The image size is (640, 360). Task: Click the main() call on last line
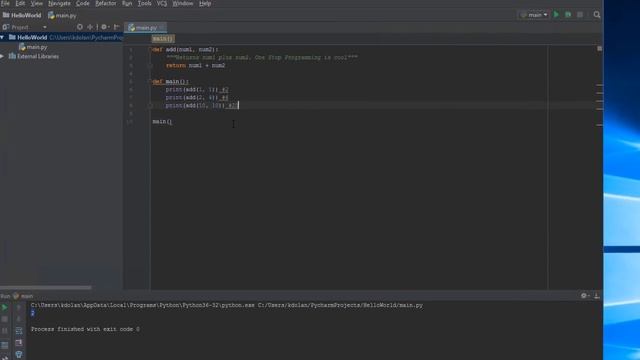pos(162,122)
